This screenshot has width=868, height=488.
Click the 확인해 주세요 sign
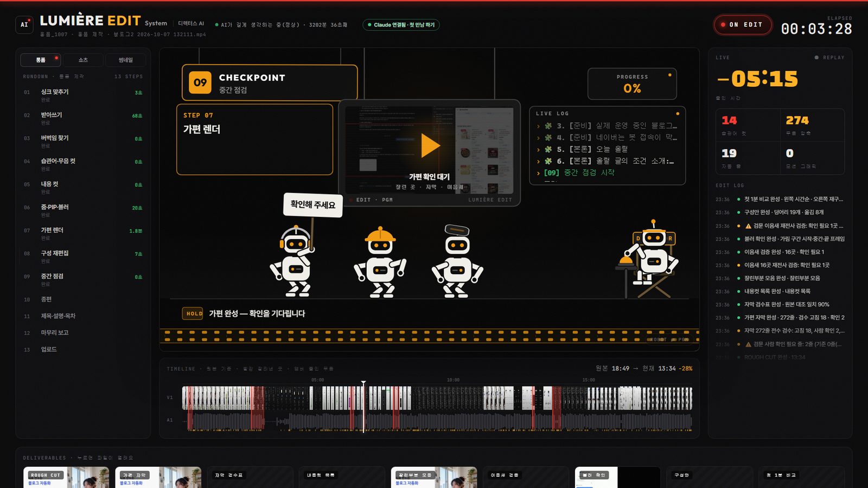point(313,205)
